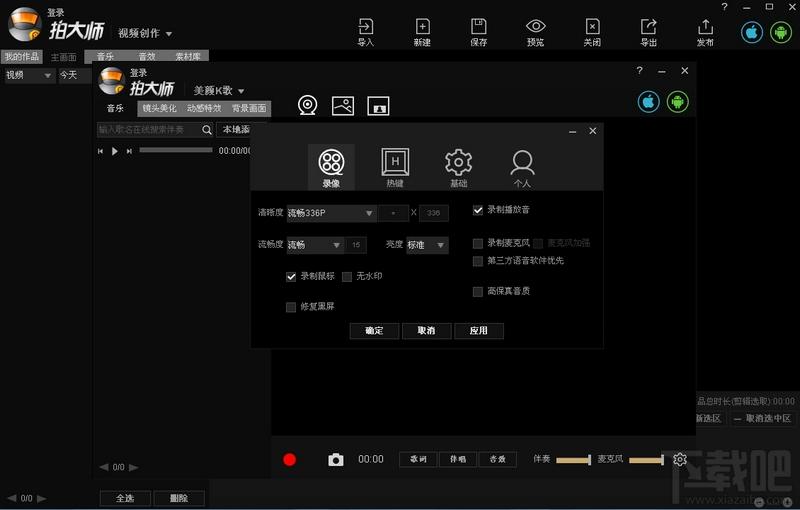Screen dimensions: 800x510
Task: Skip to next track in K歌 player
Action: pos(129,151)
